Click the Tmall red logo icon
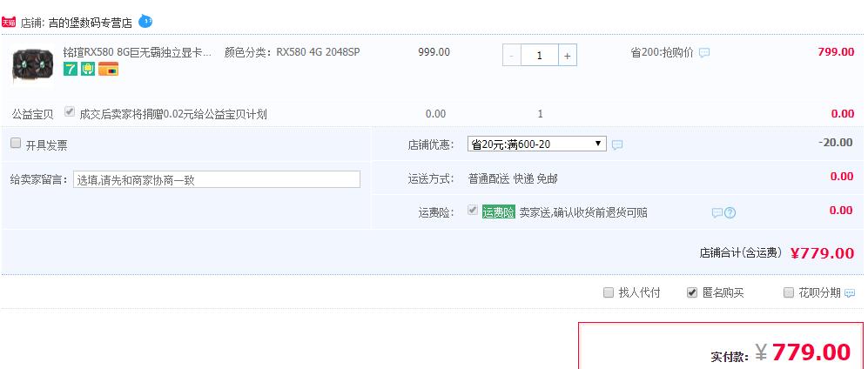 click(x=9, y=22)
